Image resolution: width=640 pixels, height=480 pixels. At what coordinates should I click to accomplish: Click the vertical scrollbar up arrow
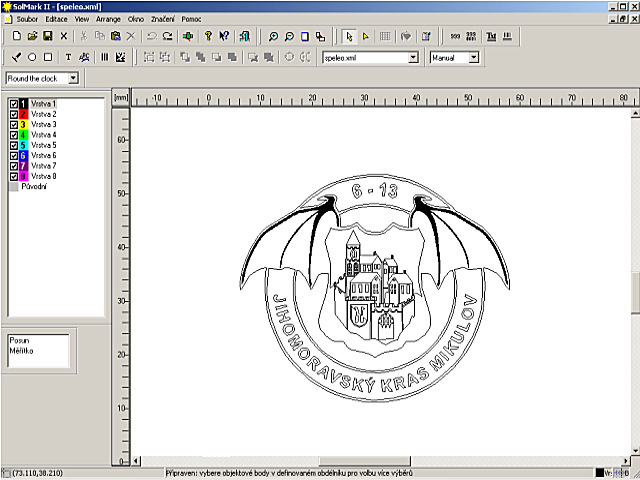click(x=636, y=113)
